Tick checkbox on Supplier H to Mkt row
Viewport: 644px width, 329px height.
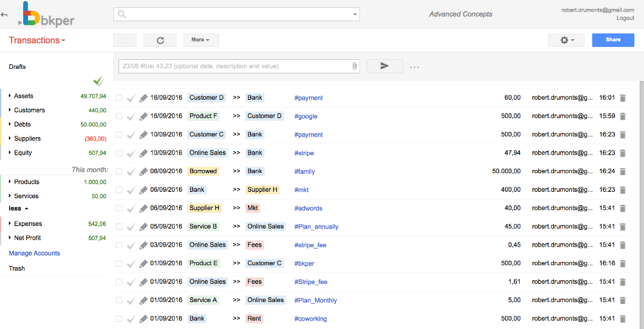(x=119, y=208)
